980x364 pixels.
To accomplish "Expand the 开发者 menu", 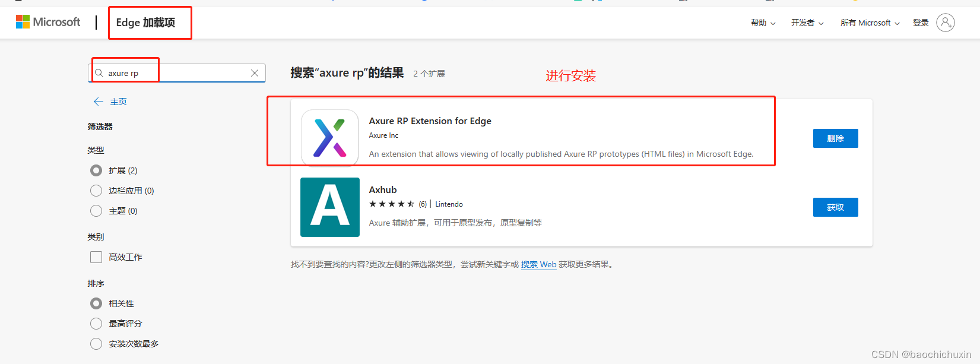I will (807, 23).
